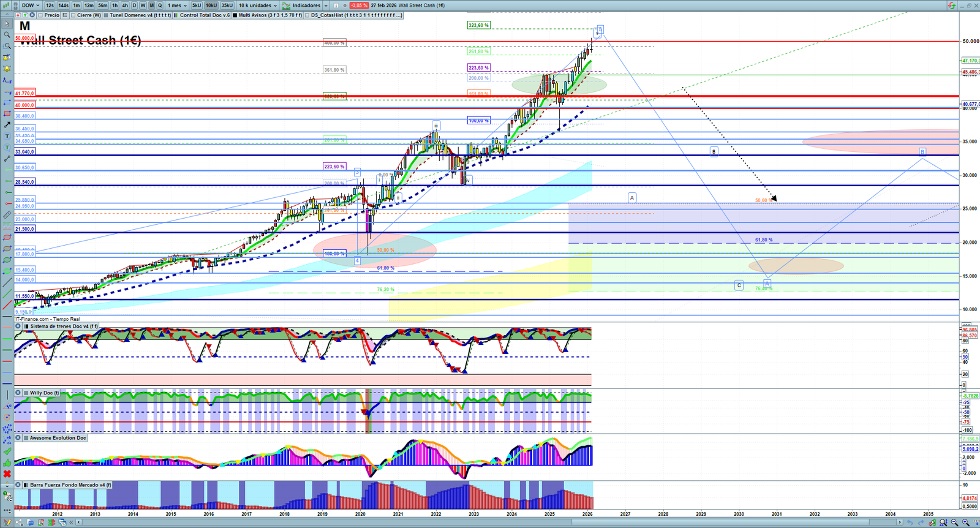Click the zoom-out magnifier at bottom right
The height and width of the screenshot is (528, 980).
(x=954, y=522)
